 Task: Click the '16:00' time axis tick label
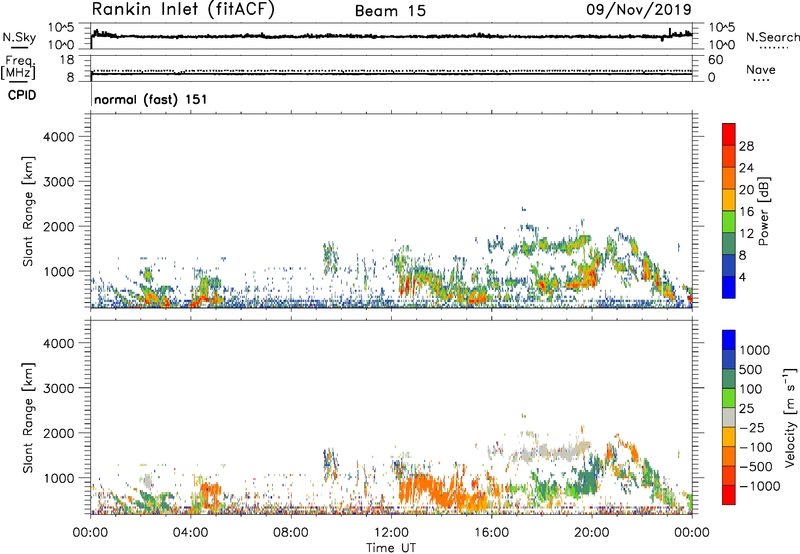pos(491,533)
